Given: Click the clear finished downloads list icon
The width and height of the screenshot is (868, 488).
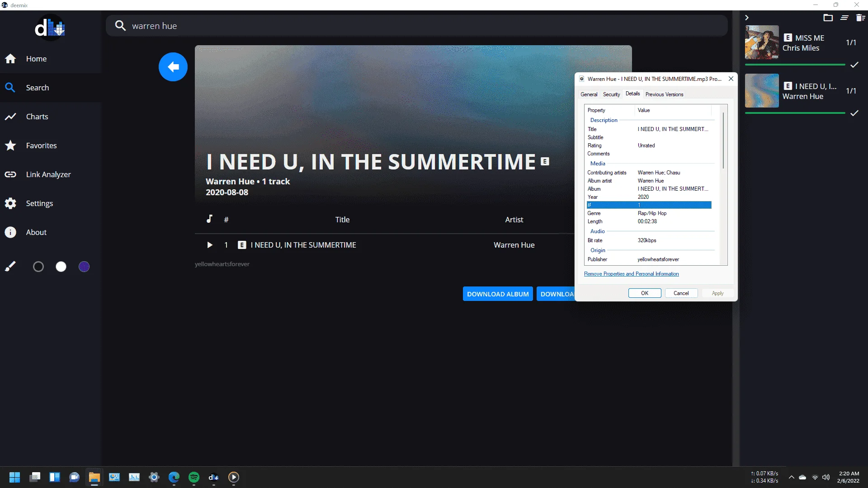Looking at the screenshot, I should (x=844, y=18).
